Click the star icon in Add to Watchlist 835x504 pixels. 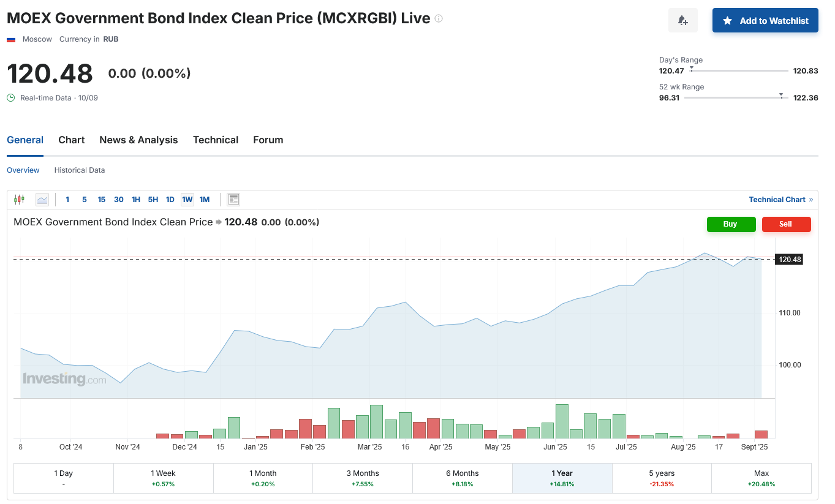point(727,21)
